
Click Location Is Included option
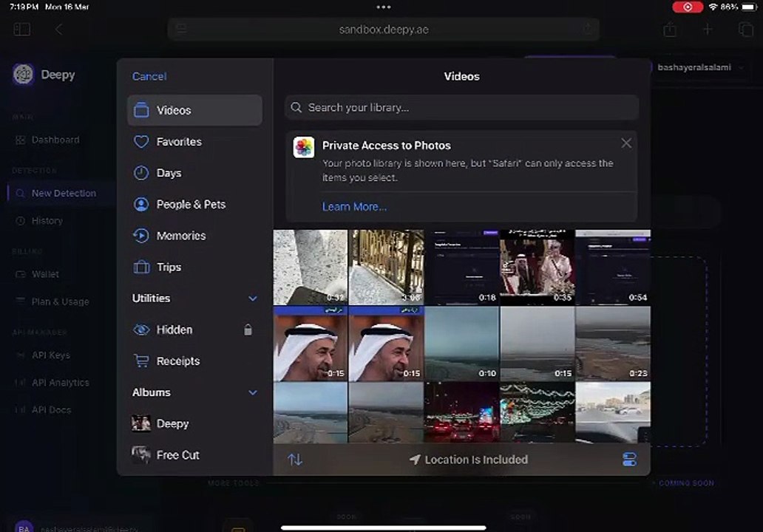coord(469,460)
